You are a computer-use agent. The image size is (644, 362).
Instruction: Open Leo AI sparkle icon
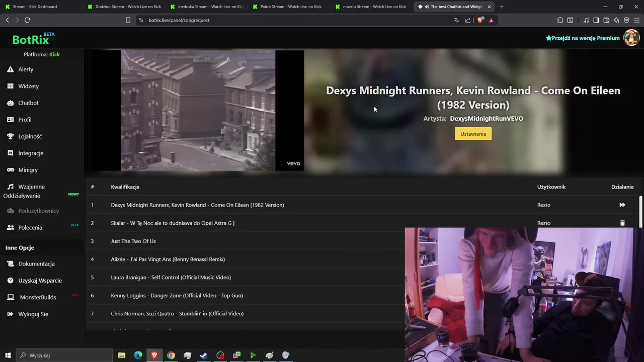point(616,20)
